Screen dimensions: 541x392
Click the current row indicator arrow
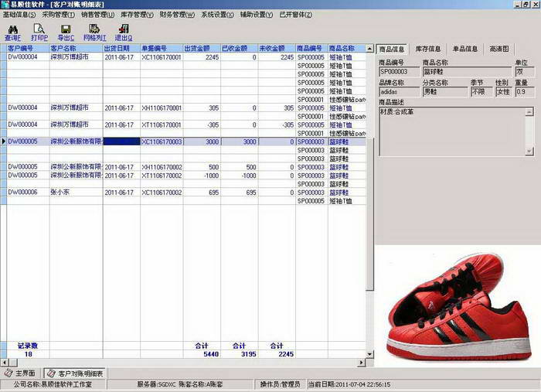point(3,141)
